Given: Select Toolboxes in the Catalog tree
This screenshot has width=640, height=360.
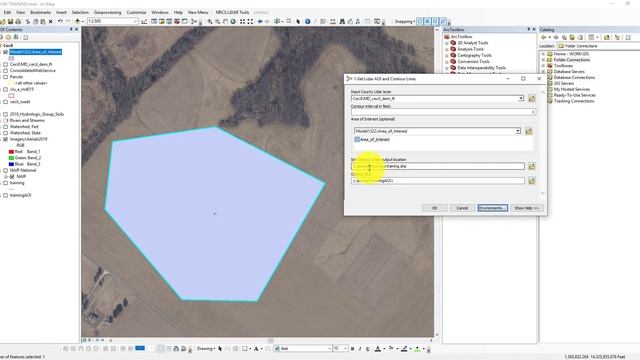Looking at the screenshot, I should click(563, 66).
